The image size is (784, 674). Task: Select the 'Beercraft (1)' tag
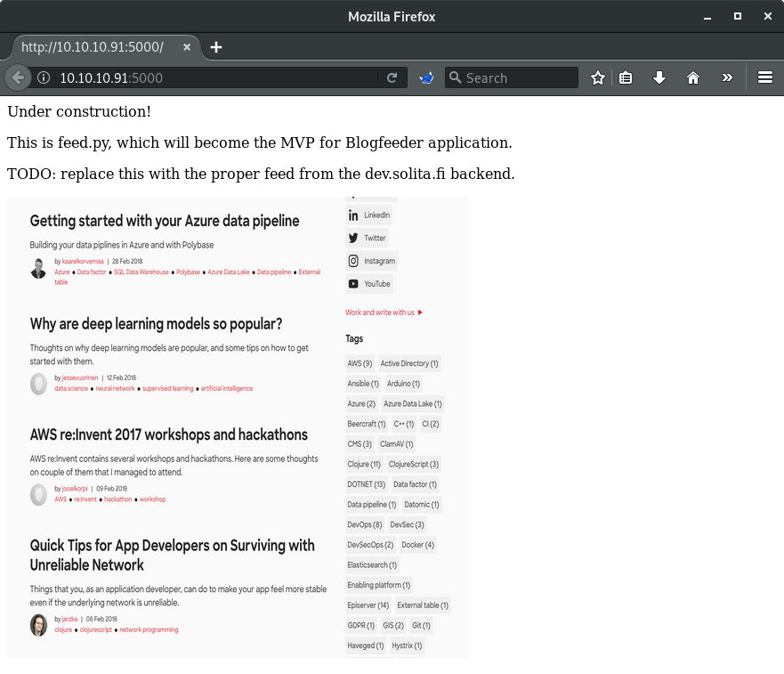tap(367, 424)
